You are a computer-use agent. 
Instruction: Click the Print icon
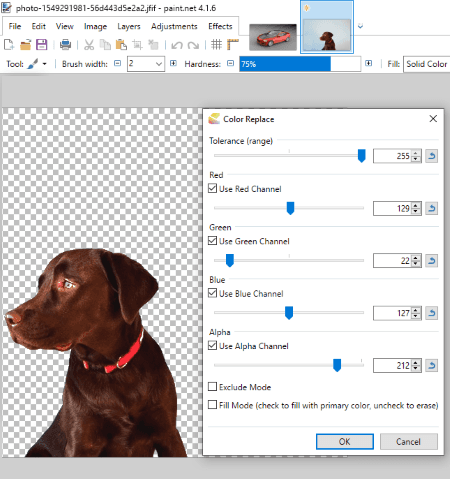[x=65, y=44]
